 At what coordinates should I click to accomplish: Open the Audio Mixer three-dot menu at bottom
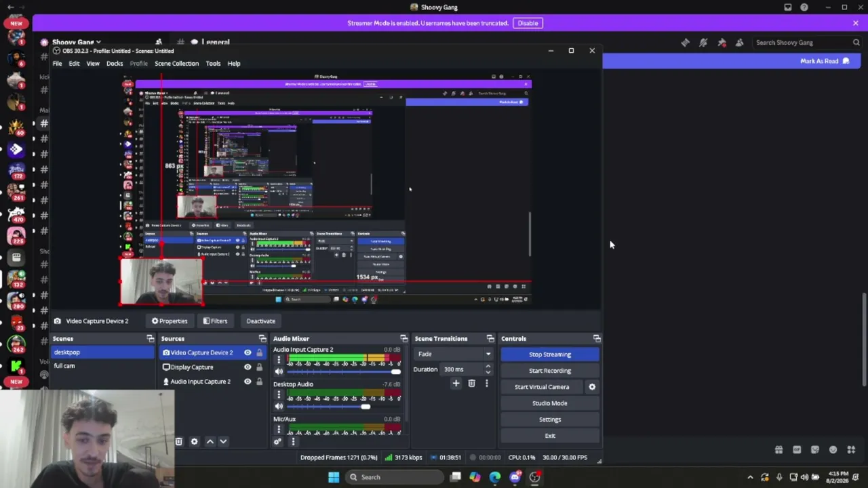click(293, 441)
